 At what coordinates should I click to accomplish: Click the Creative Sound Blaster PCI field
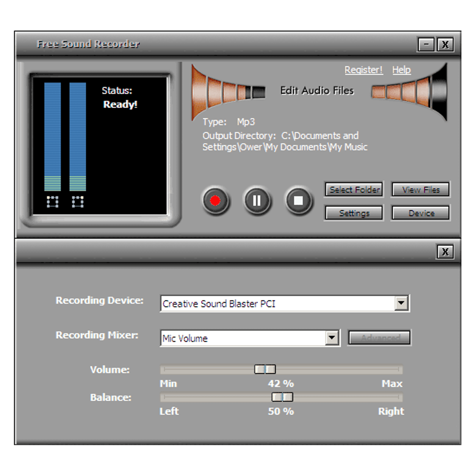tap(285, 303)
